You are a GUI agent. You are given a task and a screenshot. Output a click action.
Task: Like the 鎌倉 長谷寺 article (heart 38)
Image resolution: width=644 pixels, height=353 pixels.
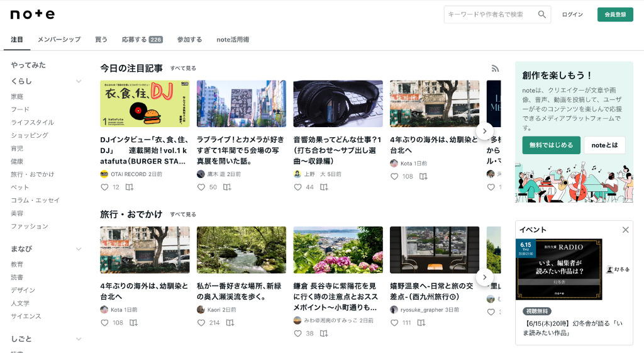coord(297,333)
